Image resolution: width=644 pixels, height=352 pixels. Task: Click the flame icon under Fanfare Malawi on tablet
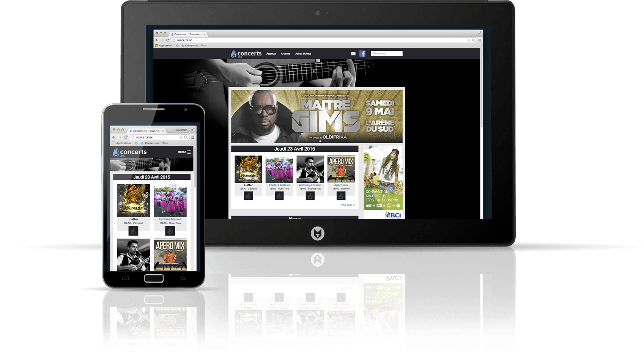pos(279,196)
